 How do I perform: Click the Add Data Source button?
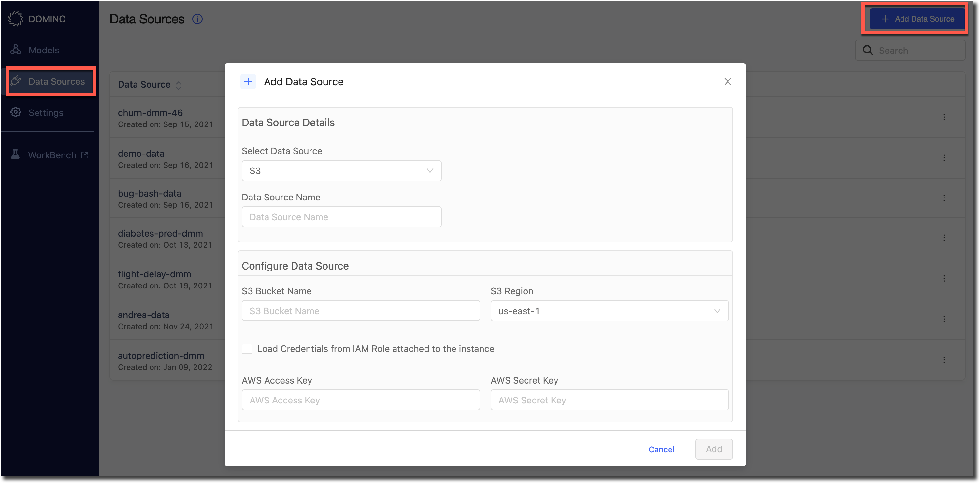tap(917, 19)
